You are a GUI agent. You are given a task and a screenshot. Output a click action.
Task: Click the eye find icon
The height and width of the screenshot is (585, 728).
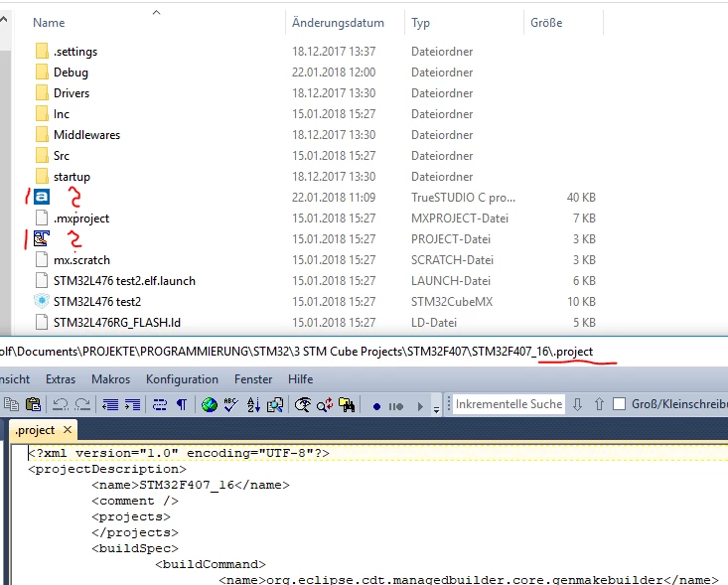[x=303, y=405]
